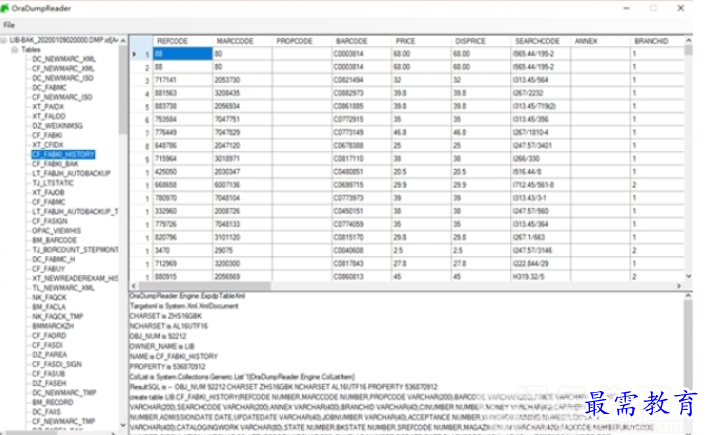This screenshot has width=706, height=435.
Task: Select the BMMARCKZH table
Action: pos(53,326)
